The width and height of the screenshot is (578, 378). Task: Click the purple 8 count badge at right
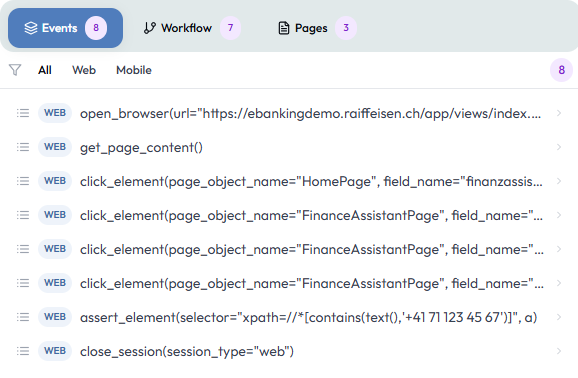point(561,70)
